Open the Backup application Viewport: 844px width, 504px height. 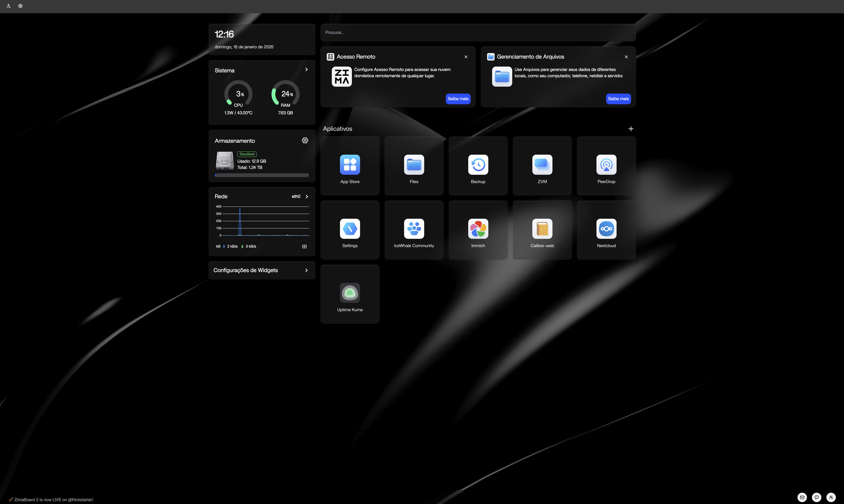point(478,165)
